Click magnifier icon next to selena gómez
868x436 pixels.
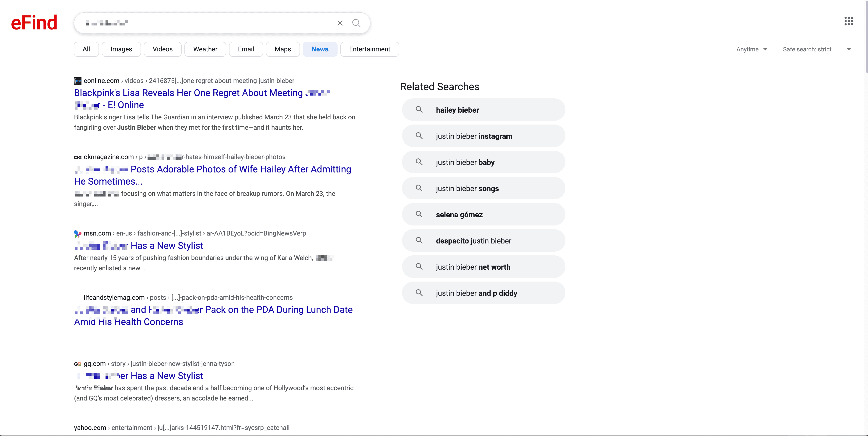[x=419, y=214]
